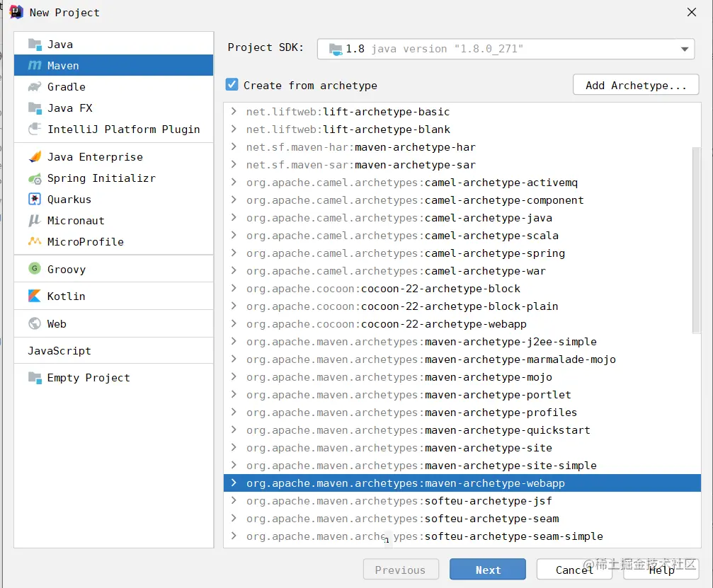Click the Java Enterprise icon
The width and height of the screenshot is (713, 588).
35,157
